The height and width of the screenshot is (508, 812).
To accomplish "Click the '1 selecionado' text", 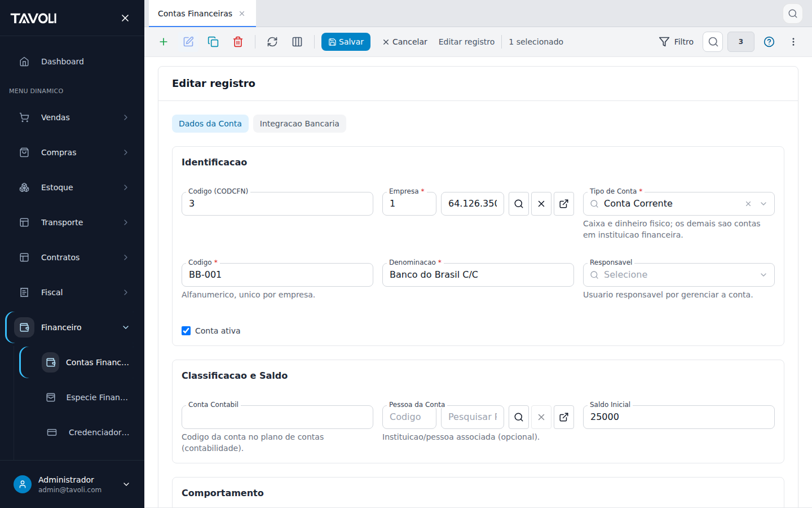I will 536,42.
